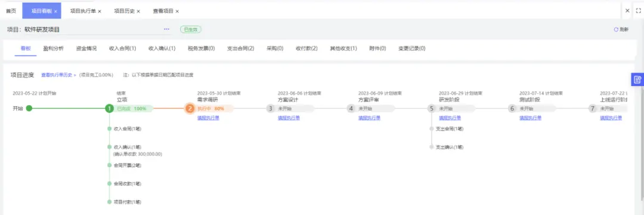Close the 项目执行单 tab
The image size is (644, 215).
pyautogui.click(x=100, y=11)
